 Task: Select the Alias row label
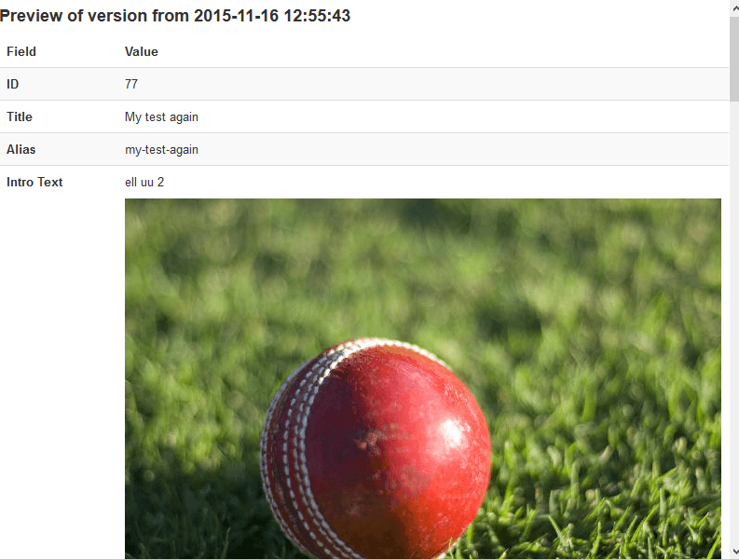tap(21, 149)
